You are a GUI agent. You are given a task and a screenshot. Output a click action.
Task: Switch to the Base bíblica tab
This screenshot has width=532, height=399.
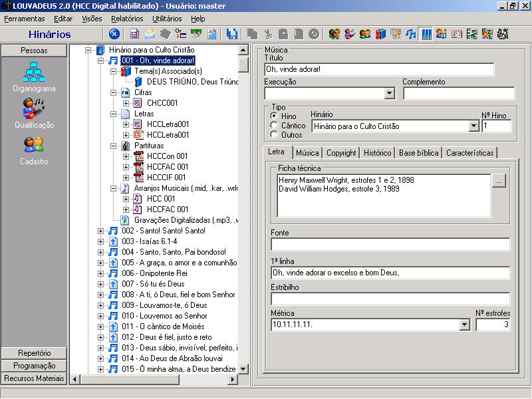click(419, 153)
